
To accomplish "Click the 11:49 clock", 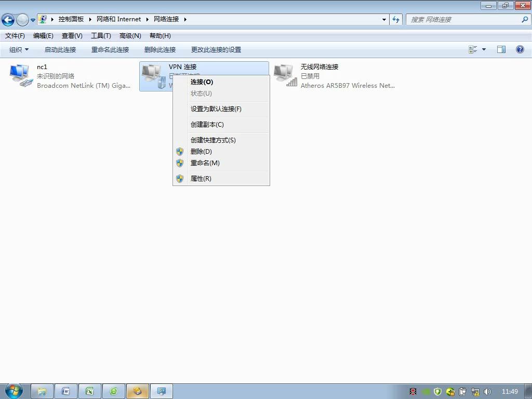I will click(x=510, y=392).
